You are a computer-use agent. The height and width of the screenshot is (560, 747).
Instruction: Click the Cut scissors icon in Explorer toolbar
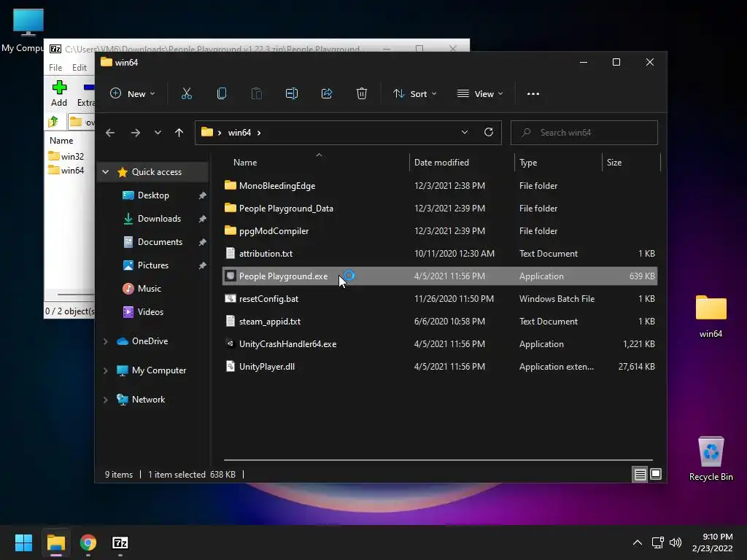coord(186,94)
